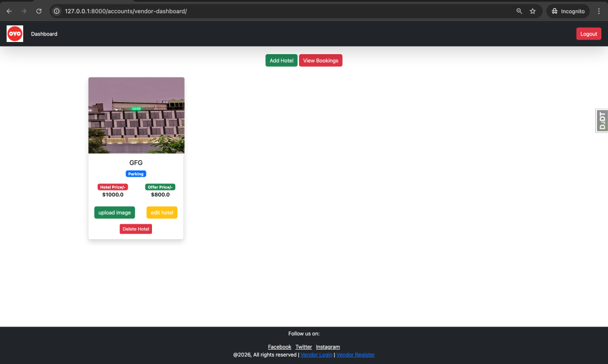Open the Vendor Register link
Viewport: 608px width, 364px height.
(355, 355)
